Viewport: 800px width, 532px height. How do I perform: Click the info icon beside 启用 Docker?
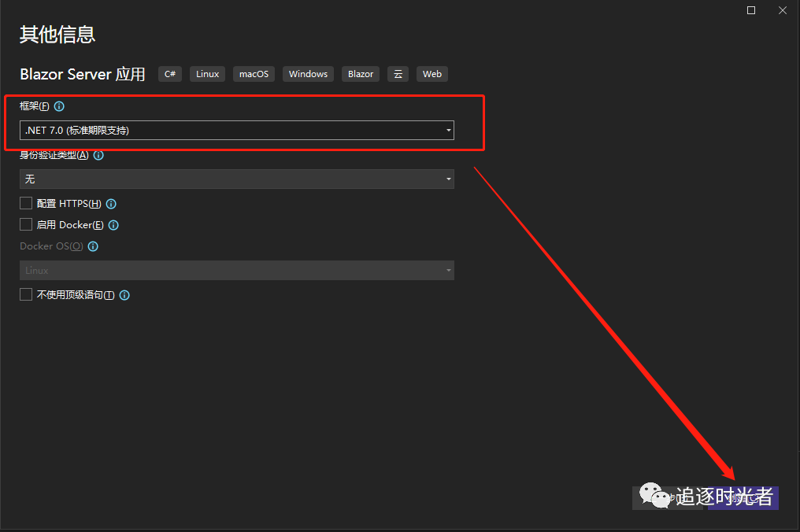point(113,225)
